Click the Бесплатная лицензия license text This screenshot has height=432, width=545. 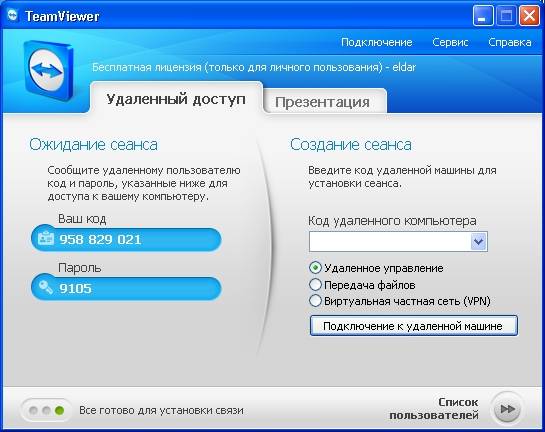[x=254, y=67]
